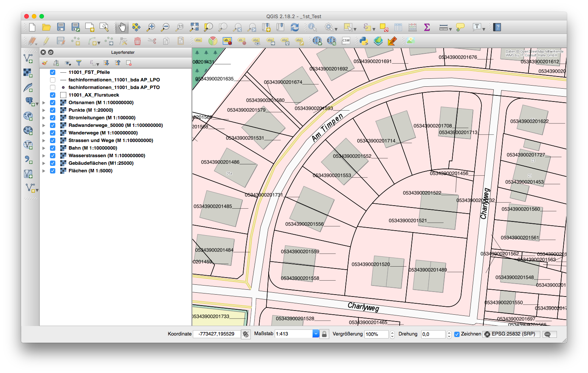This screenshot has height=373, width=588.
Task: Select the Strassen und Wege layer
Action: tap(111, 140)
